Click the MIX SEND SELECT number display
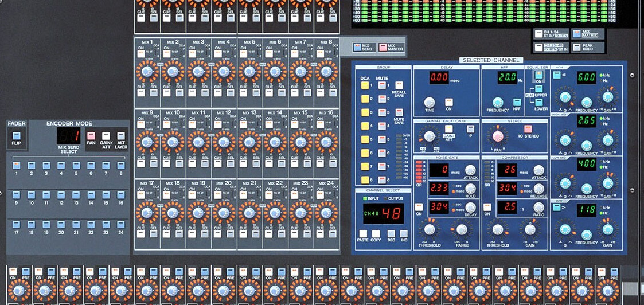This screenshot has height=305, width=644. pos(69,135)
